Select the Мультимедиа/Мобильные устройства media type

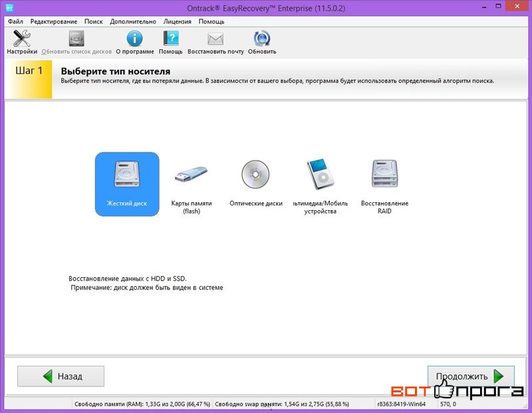(x=321, y=187)
